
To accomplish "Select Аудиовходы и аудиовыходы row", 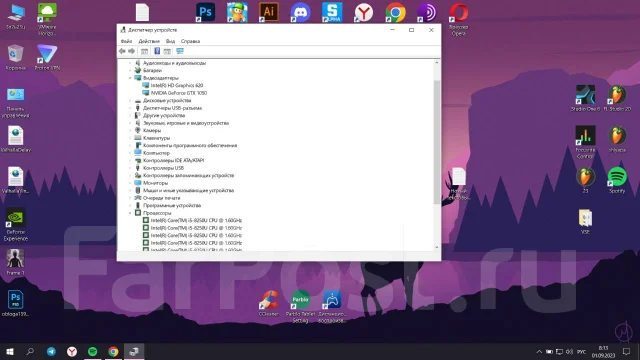I will [174, 63].
